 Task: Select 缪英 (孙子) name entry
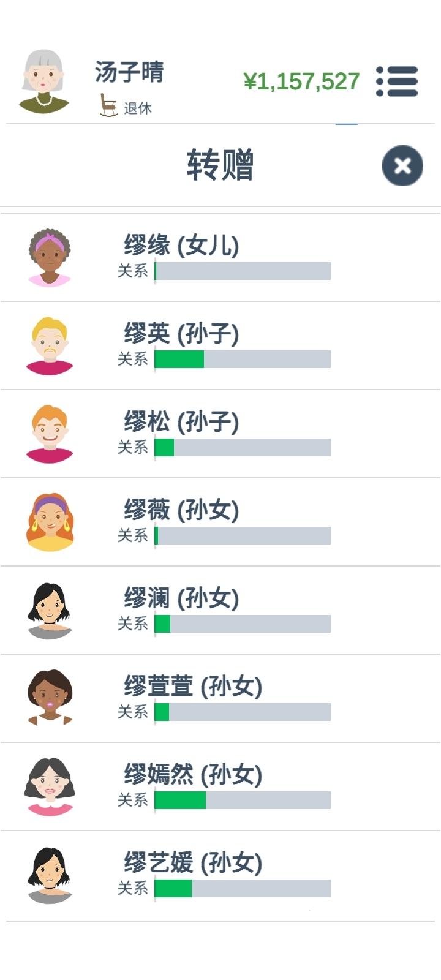tap(181, 334)
